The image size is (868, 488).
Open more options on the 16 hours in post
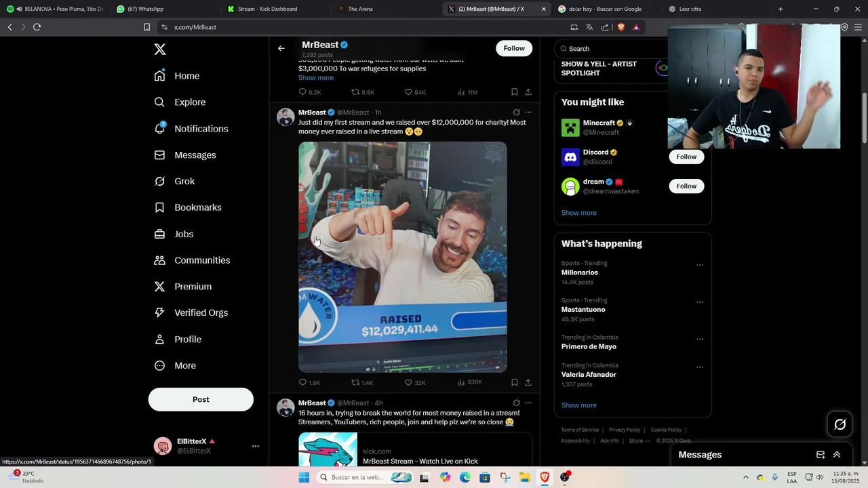[528, 403]
